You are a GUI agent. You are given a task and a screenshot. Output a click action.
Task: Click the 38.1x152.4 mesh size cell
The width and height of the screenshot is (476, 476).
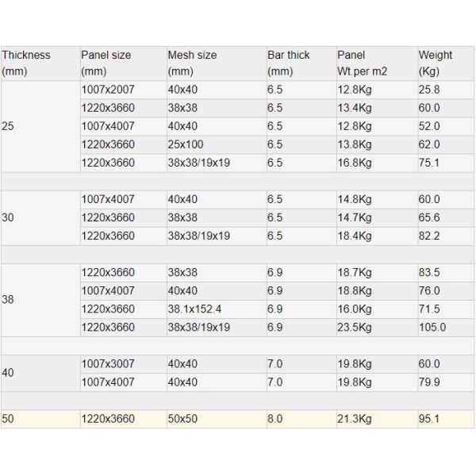coord(195,309)
